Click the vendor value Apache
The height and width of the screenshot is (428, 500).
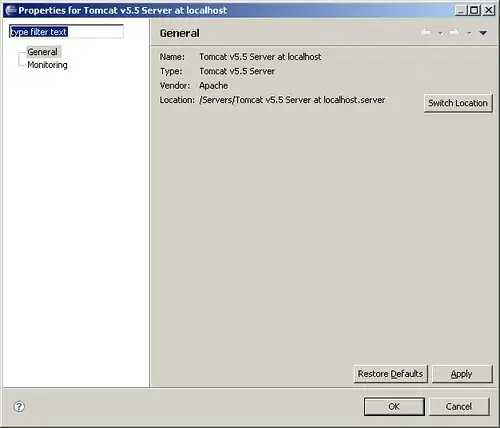click(214, 86)
